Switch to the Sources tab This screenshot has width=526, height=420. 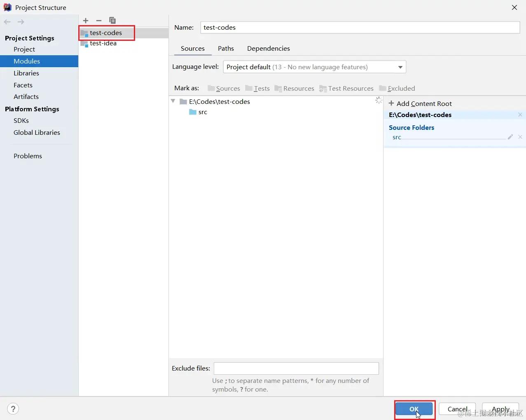(x=192, y=49)
